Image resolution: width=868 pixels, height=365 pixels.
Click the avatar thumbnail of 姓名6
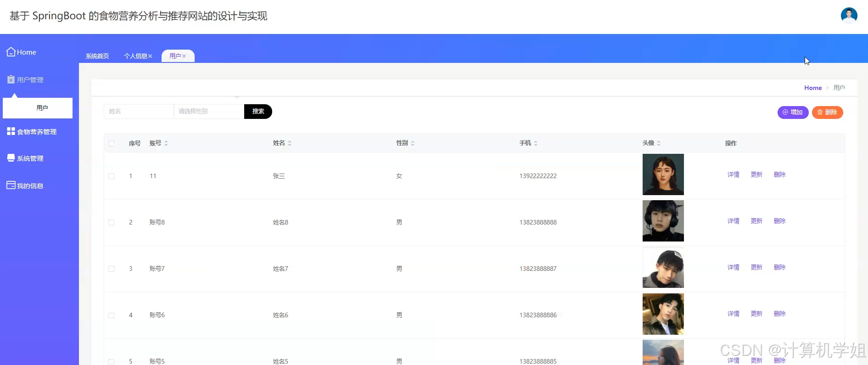(663, 314)
